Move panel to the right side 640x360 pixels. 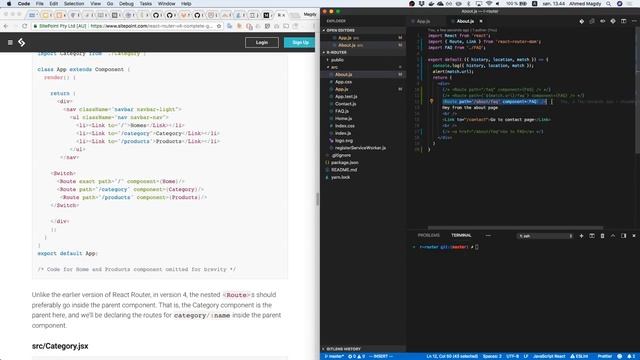click(623, 236)
